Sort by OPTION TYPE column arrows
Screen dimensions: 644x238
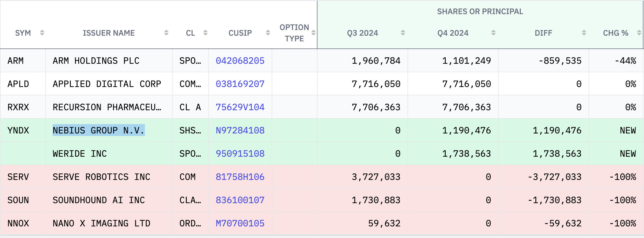point(314,33)
